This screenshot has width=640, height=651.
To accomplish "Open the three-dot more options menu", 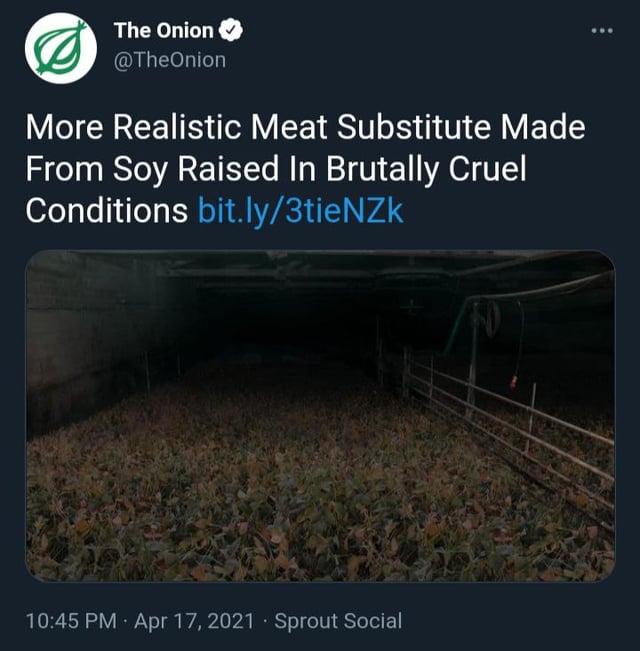I will tap(601, 30).
